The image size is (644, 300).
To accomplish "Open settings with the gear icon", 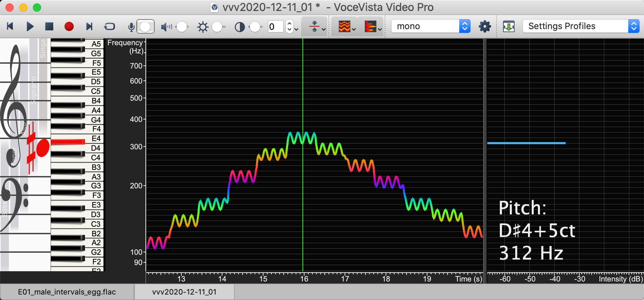I will [485, 26].
